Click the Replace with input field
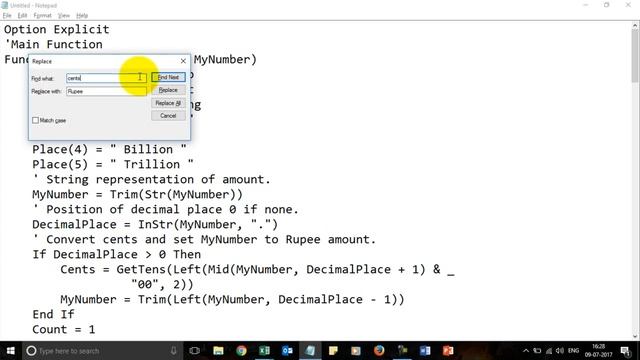Image resolution: width=640 pixels, height=360 pixels. tap(106, 91)
